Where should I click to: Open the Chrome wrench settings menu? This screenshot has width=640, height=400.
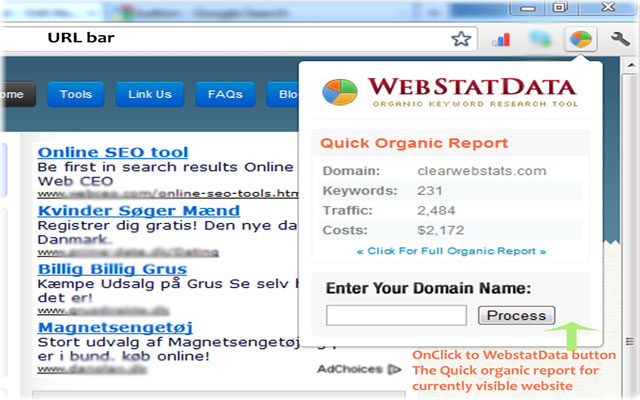coord(620,39)
